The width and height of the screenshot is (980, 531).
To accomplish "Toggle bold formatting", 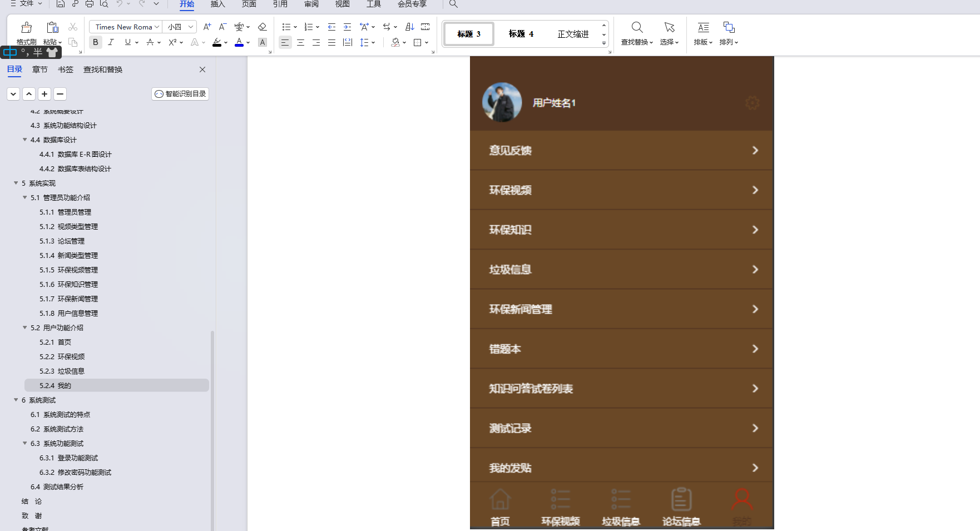I will pos(95,42).
